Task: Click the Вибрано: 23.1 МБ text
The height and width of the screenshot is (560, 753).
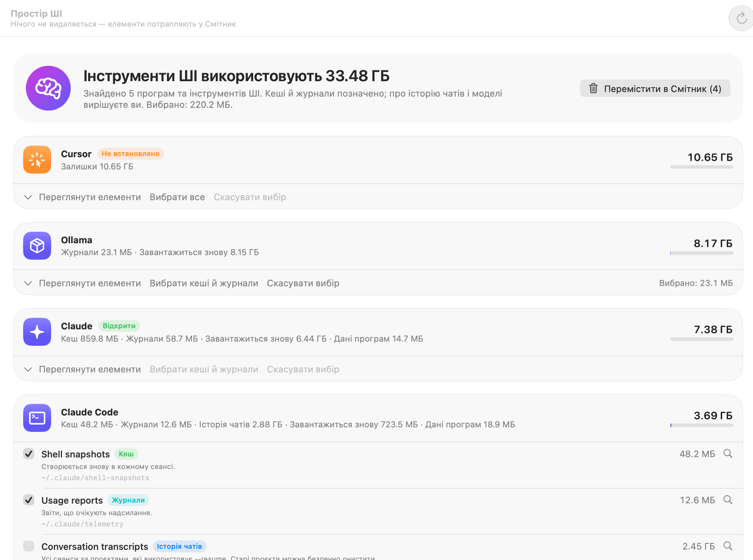Action: [x=696, y=283]
